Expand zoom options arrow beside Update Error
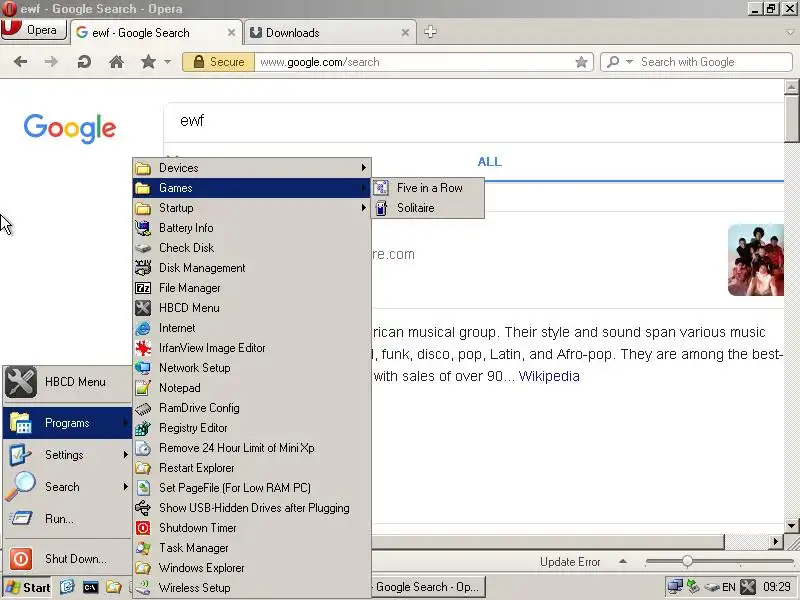This screenshot has width=800, height=600. pyautogui.click(x=622, y=561)
